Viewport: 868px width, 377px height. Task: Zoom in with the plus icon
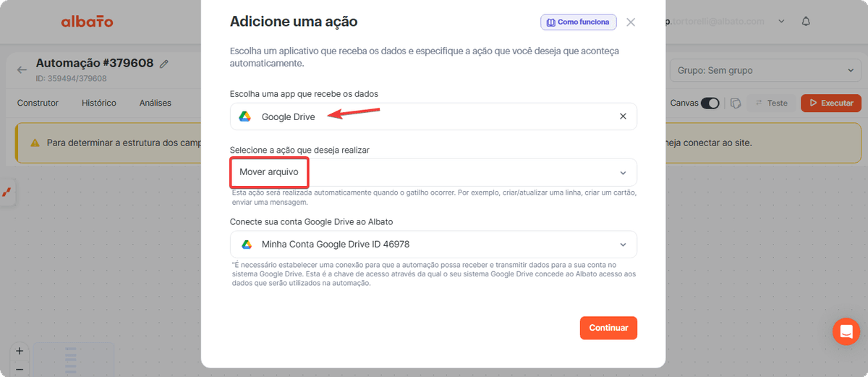click(20, 351)
